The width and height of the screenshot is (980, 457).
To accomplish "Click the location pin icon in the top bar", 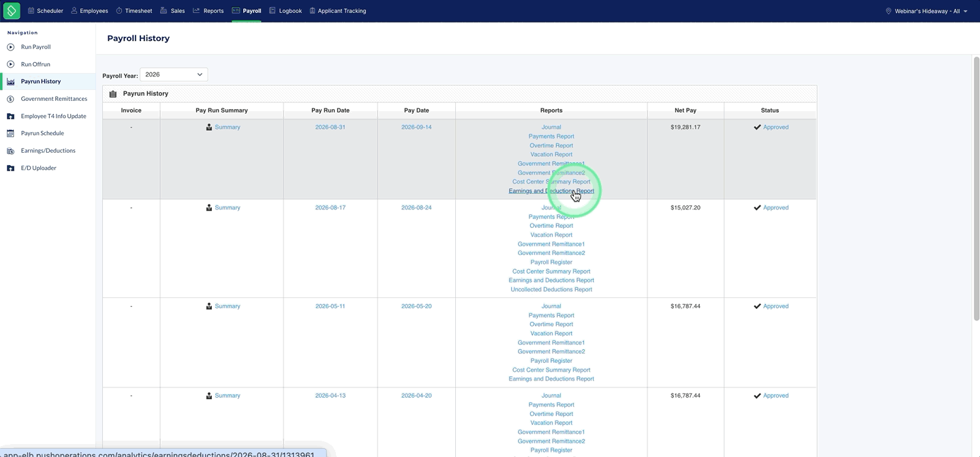I will (888, 11).
